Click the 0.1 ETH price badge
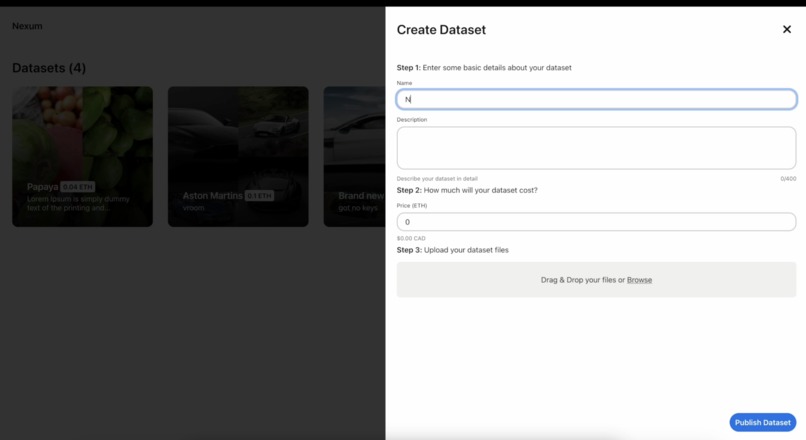Image resolution: width=806 pixels, height=440 pixels. pyautogui.click(x=259, y=196)
